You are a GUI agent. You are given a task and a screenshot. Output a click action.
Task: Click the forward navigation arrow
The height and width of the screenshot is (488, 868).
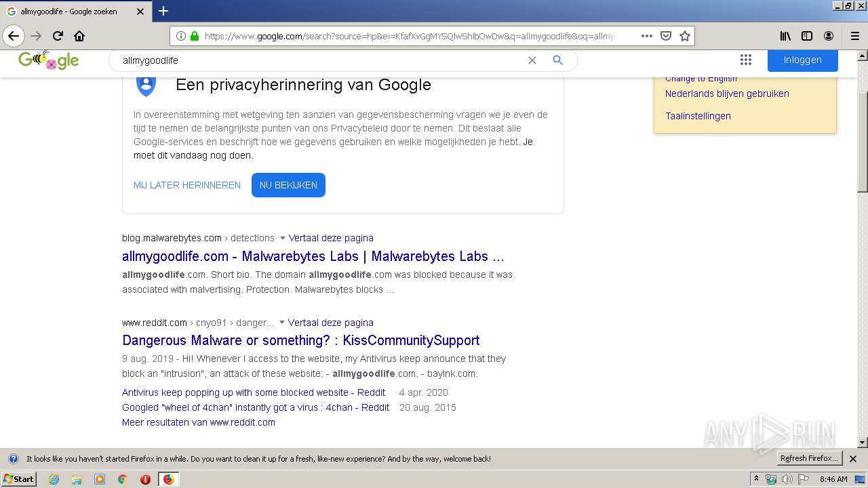click(36, 36)
